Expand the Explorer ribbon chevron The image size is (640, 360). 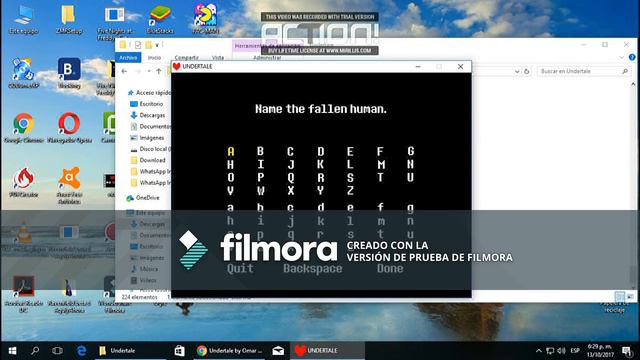[622, 58]
